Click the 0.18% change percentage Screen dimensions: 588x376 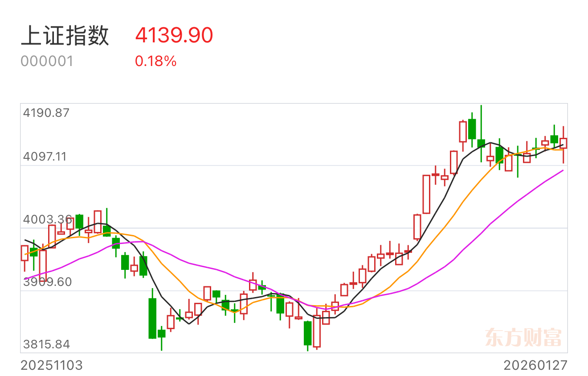156,61
